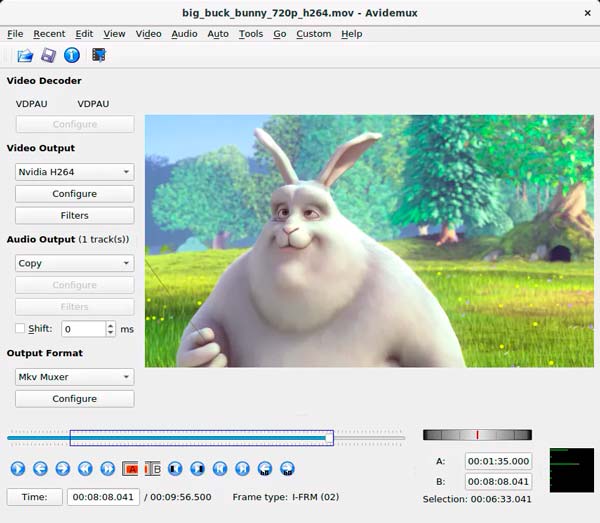Click the Shift milliseconds input field

[83, 329]
